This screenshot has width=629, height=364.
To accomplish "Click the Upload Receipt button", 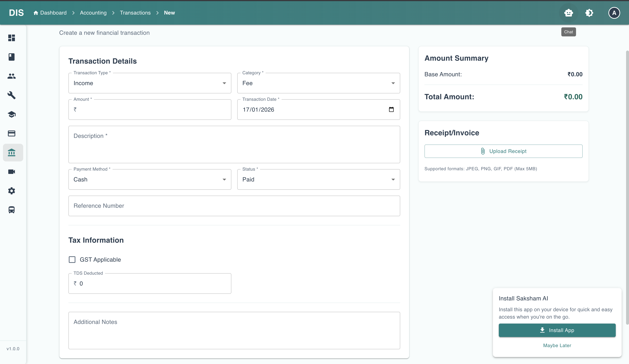I will click(x=503, y=151).
